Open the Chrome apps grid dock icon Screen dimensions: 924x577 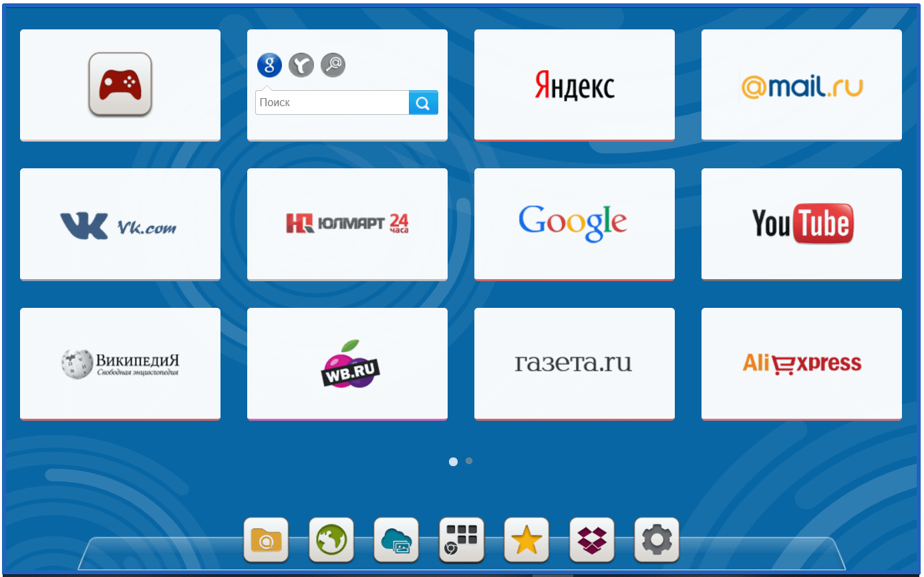point(462,540)
